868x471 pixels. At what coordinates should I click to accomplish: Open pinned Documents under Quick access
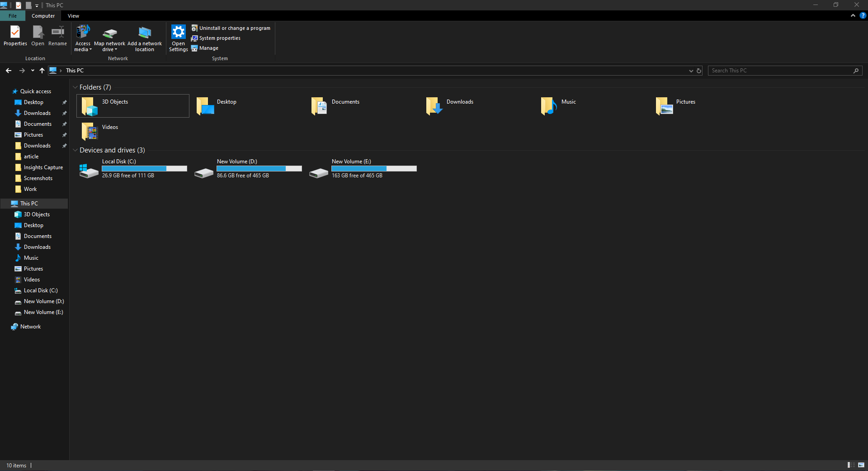point(38,124)
